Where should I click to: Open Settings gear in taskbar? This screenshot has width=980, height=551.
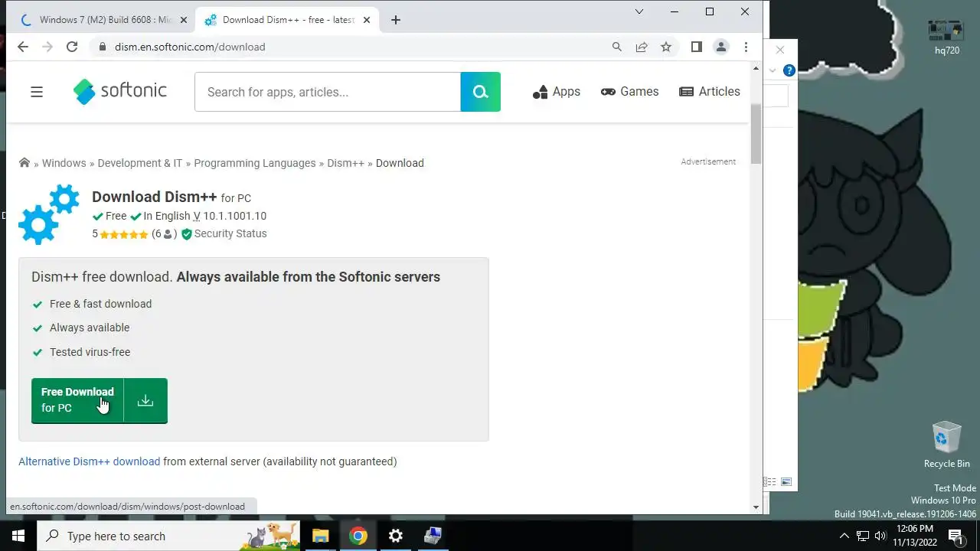[x=396, y=536]
